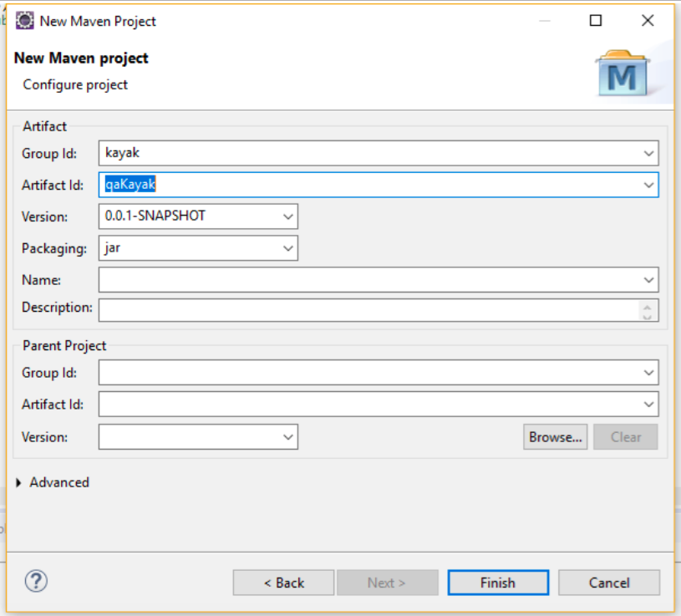The height and width of the screenshot is (616, 681).
Task: Expand the Advanced section
Action: coord(18,482)
